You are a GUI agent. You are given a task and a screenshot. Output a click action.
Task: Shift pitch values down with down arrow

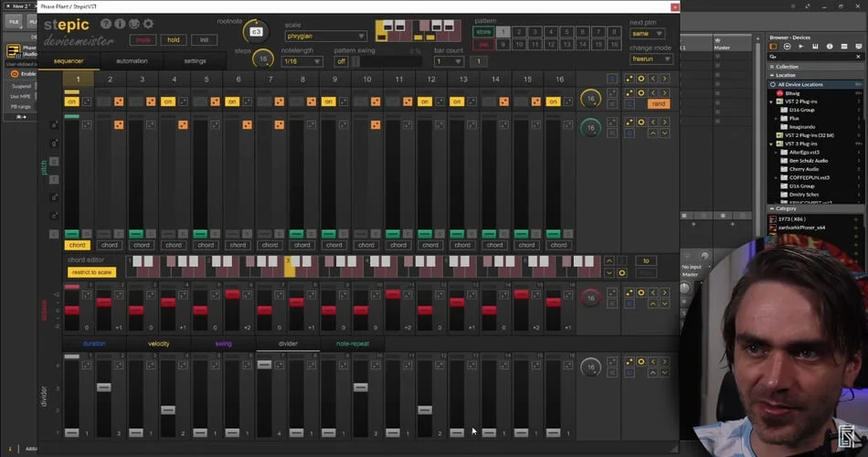(x=665, y=133)
